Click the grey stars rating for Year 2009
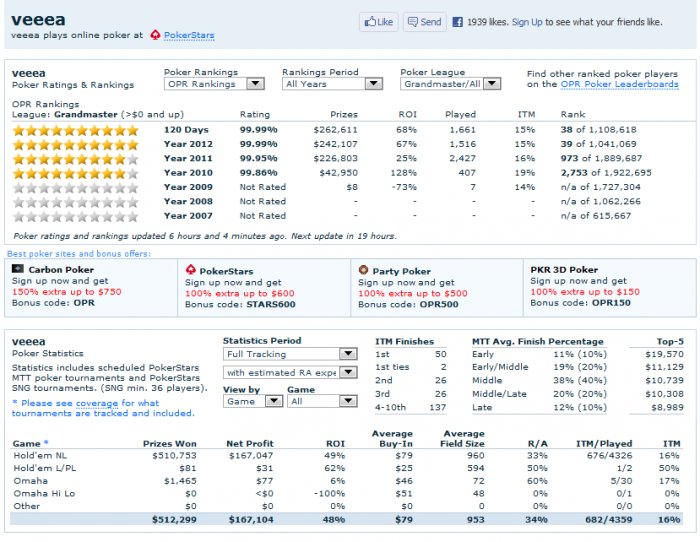Image resolution: width=700 pixels, height=542 pixels. pyautogui.click(x=80, y=187)
